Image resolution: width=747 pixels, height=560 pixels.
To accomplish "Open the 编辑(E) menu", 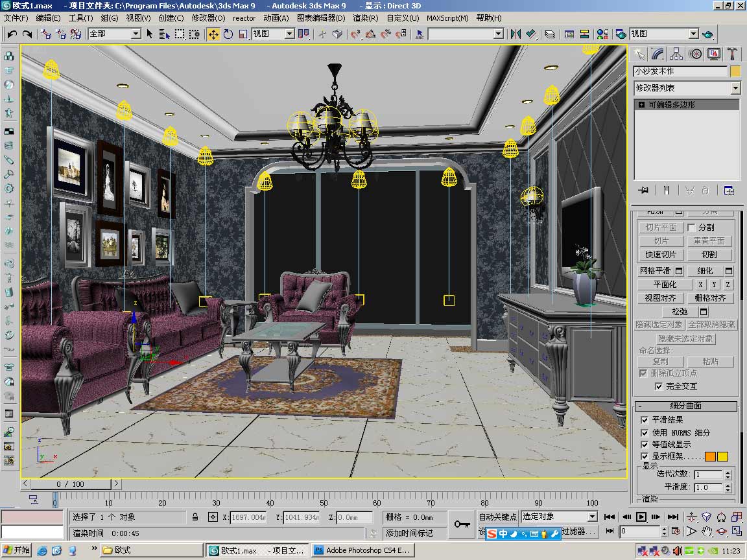I will pos(48,18).
